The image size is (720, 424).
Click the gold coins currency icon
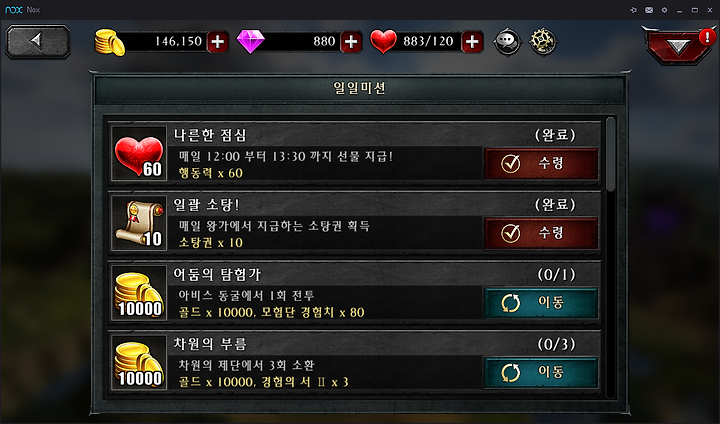pyautogui.click(x=109, y=42)
